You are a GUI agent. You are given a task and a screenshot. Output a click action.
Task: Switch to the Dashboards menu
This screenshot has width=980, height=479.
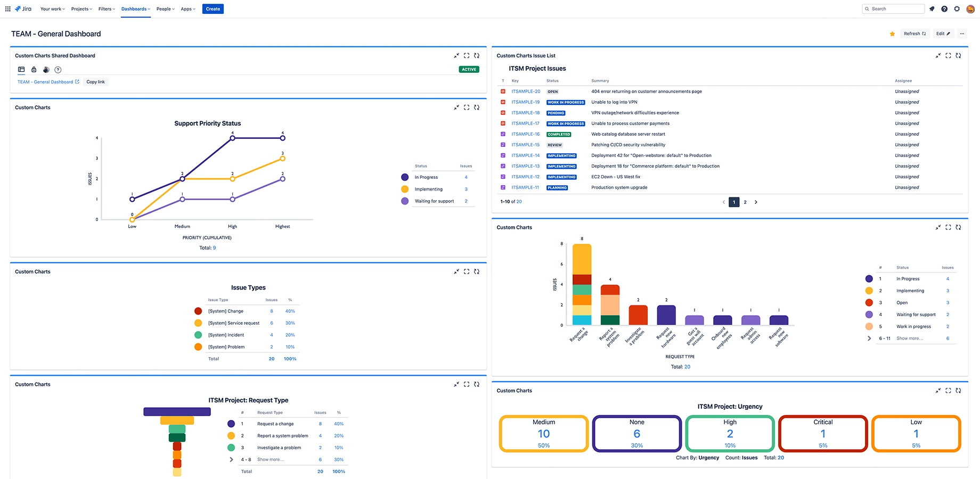[134, 9]
